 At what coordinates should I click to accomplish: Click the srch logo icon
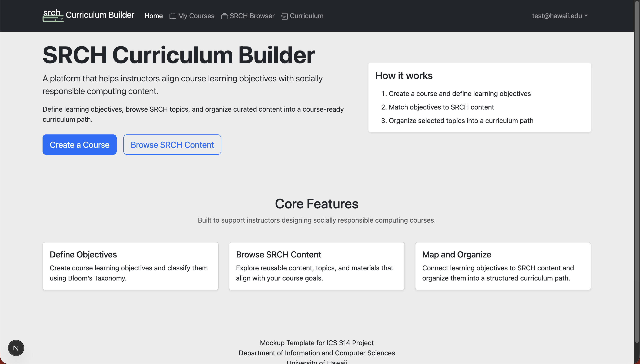(x=52, y=15)
